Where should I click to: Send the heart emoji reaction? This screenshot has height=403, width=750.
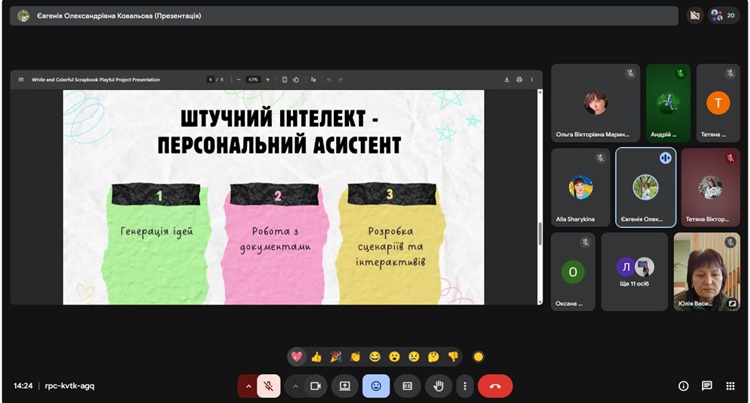[297, 356]
